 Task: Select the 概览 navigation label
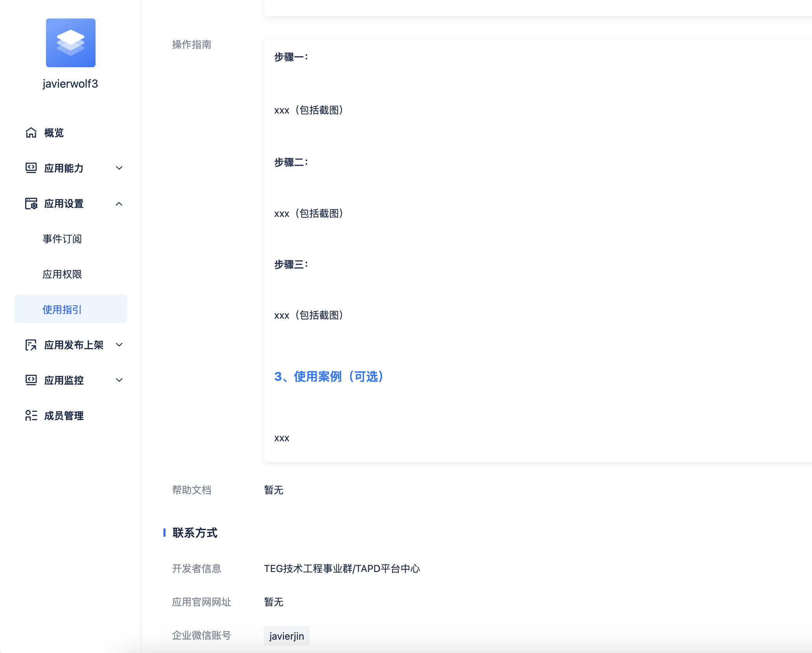[53, 133]
